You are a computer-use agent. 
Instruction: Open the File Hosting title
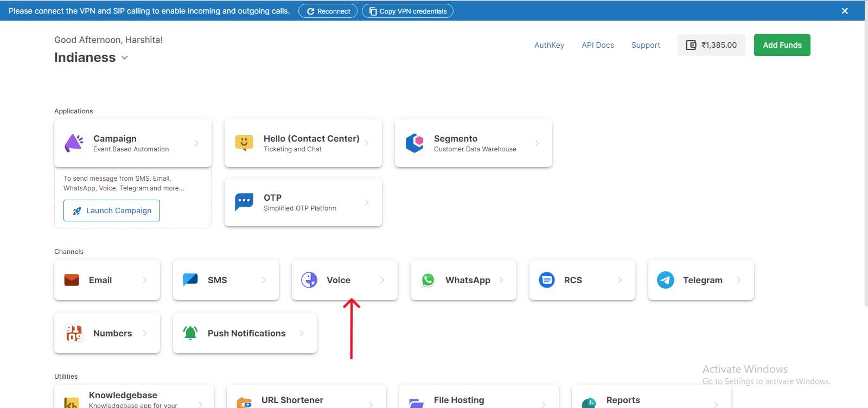click(x=459, y=400)
